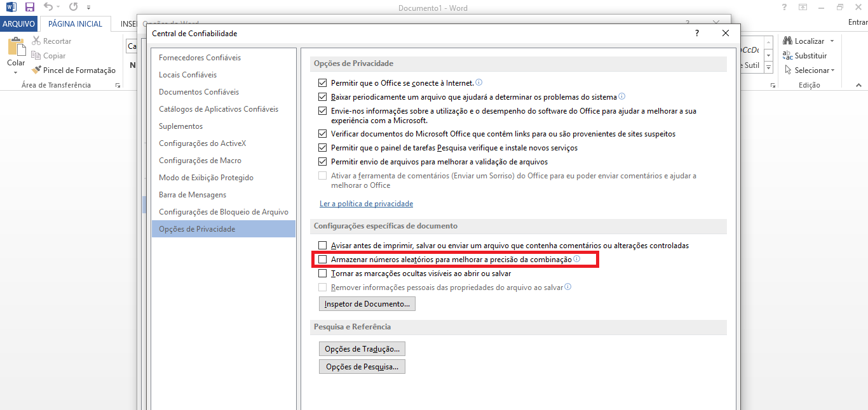This screenshot has height=410, width=868.
Task: Click the Copiar pages icon
Action: 36,56
